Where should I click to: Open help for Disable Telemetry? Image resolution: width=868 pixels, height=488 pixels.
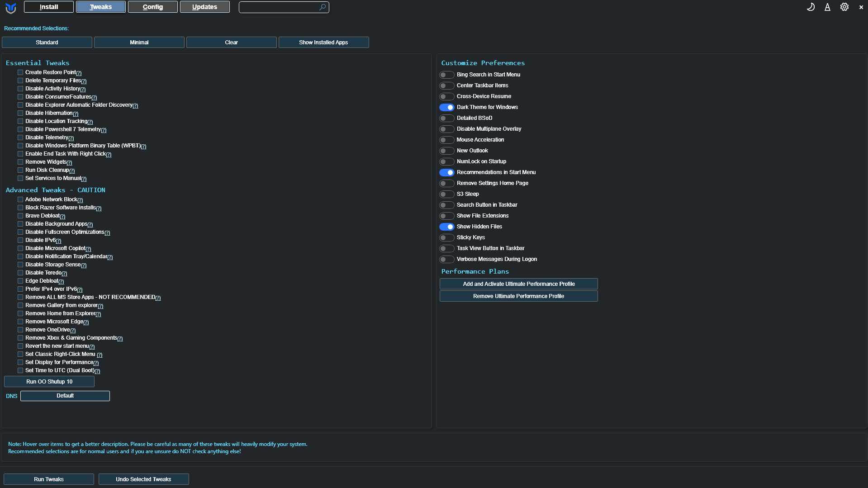(71, 138)
